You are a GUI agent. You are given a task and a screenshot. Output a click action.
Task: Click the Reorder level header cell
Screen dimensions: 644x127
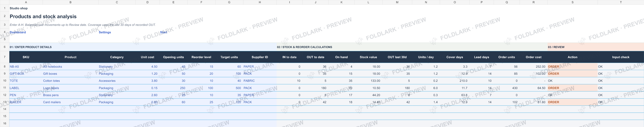coord(201,57)
